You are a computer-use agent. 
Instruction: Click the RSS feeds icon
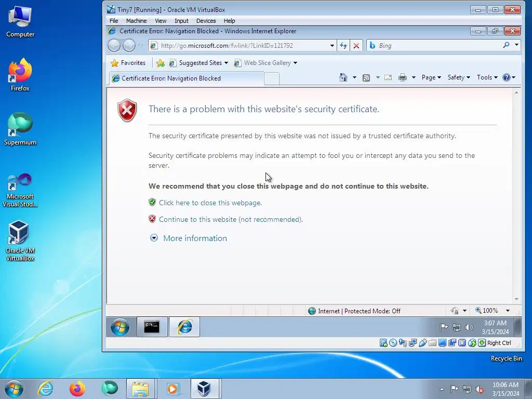click(x=366, y=78)
